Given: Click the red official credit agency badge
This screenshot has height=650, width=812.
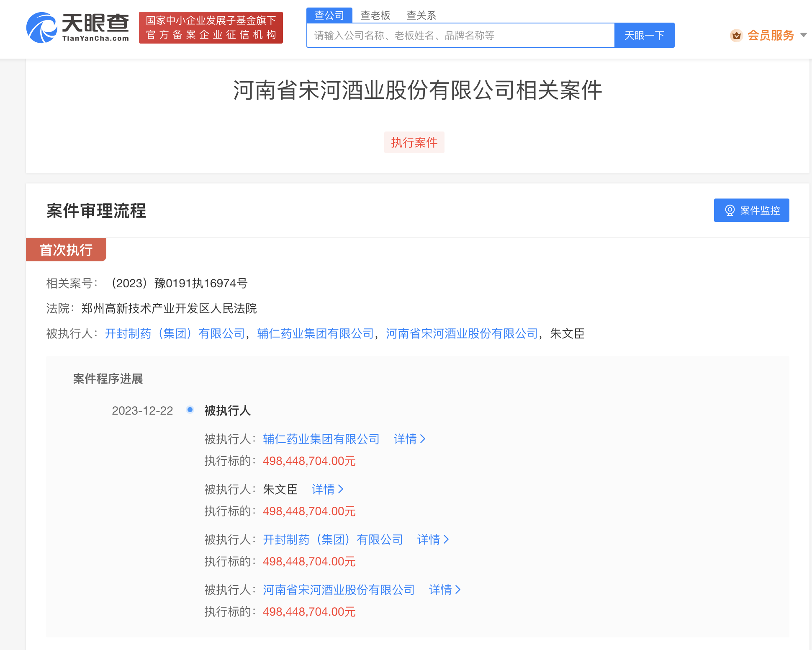Looking at the screenshot, I should (x=211, y=28).
